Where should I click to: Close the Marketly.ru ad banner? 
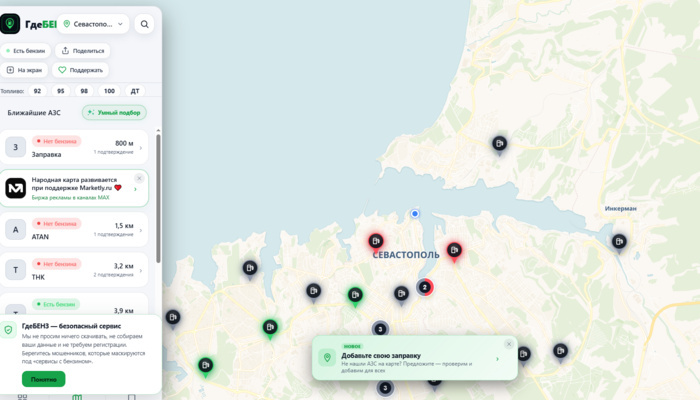[x=139, y=178]
